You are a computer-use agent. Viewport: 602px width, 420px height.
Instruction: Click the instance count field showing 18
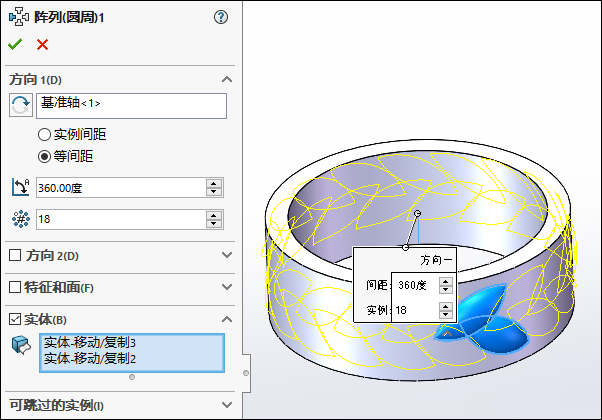(121, 220)
